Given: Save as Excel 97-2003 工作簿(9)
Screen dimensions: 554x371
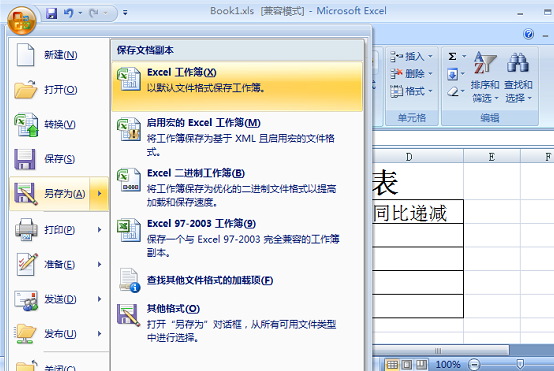Looking at the screenshot, I should [x=237, y=238].
